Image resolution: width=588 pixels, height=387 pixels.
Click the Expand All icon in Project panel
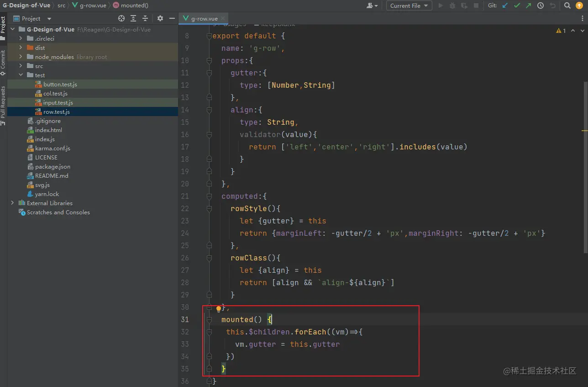[133, 18]
